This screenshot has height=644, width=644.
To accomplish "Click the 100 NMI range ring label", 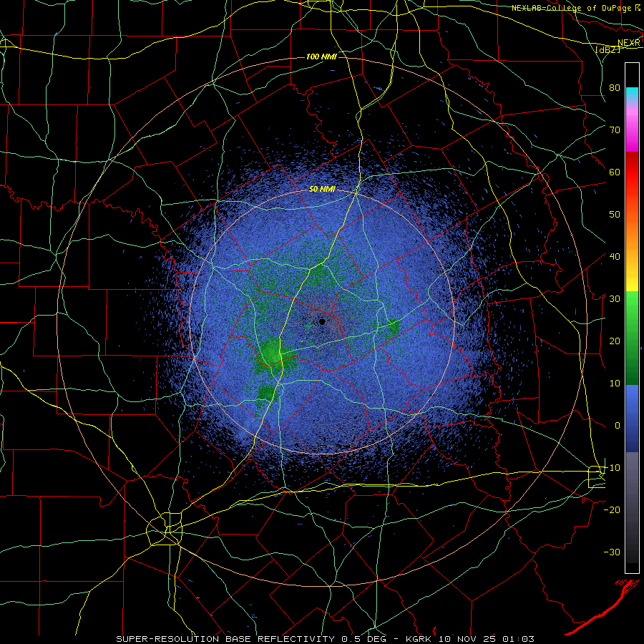I will (321, 57).
